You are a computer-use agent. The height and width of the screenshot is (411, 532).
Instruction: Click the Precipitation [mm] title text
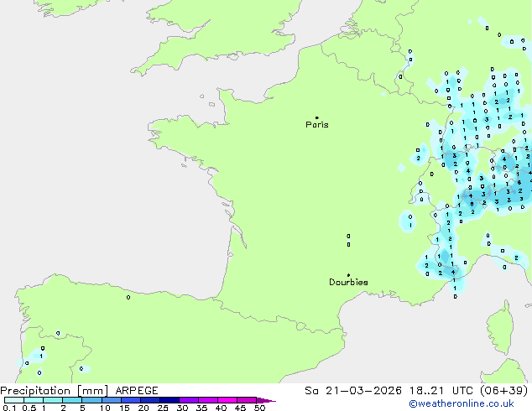[54, 391]
